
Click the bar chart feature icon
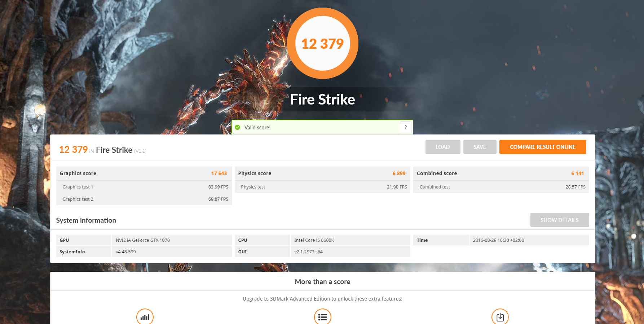[x=145, y=317]
